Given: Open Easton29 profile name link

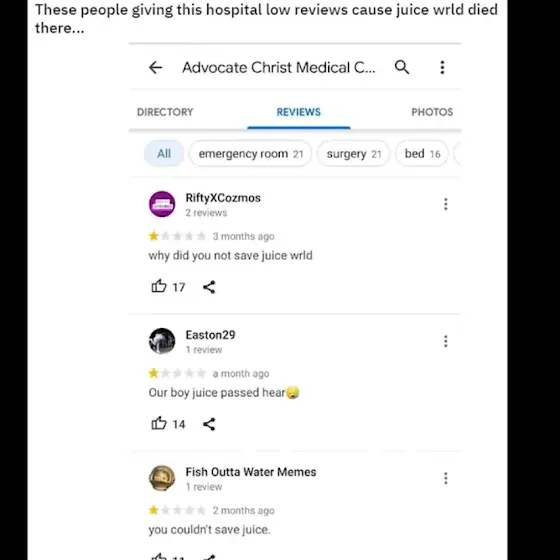Looking at the screenshot, I should point(210,335).
